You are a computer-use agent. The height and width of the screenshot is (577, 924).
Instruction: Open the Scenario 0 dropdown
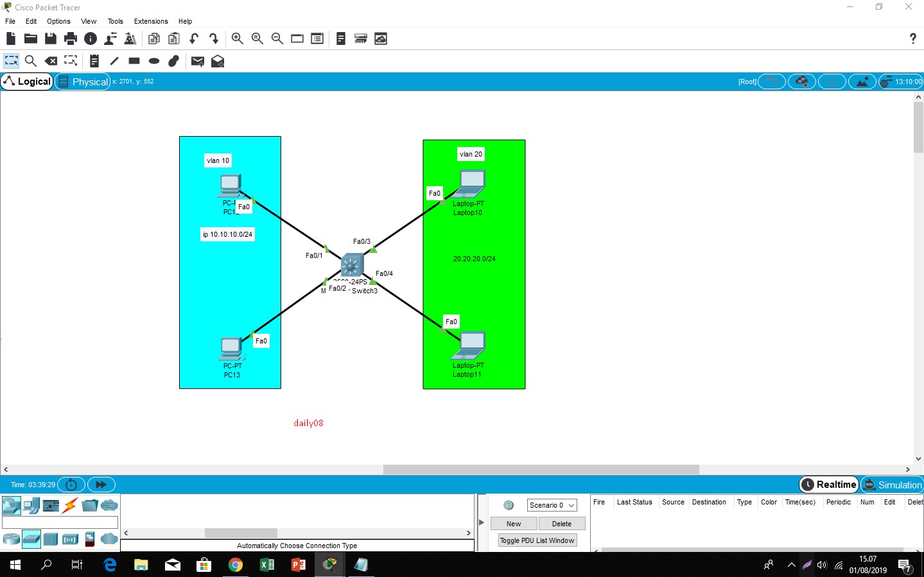click(551, 505)
